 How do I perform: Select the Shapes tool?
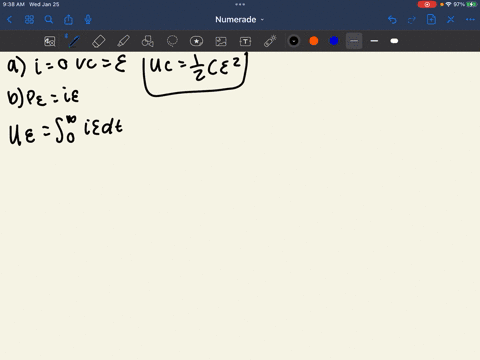(x=148, y=41)
